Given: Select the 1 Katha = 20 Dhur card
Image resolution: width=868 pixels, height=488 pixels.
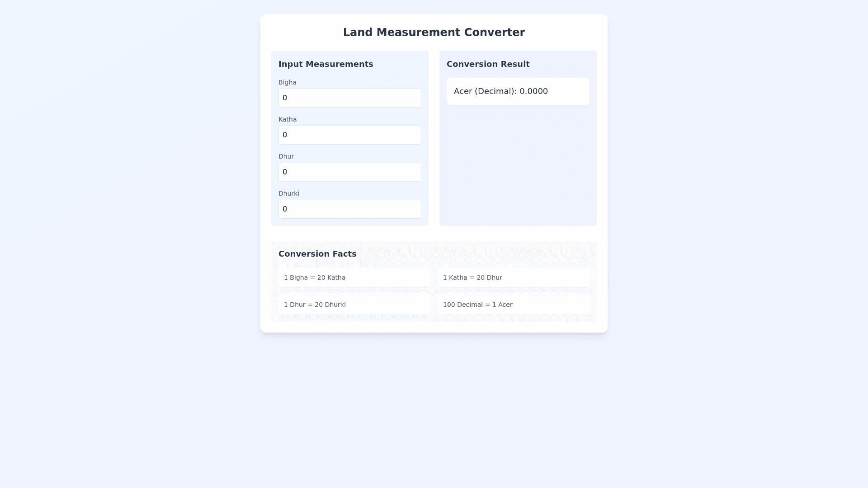Looking at the screenshot, I should [513, 277].
